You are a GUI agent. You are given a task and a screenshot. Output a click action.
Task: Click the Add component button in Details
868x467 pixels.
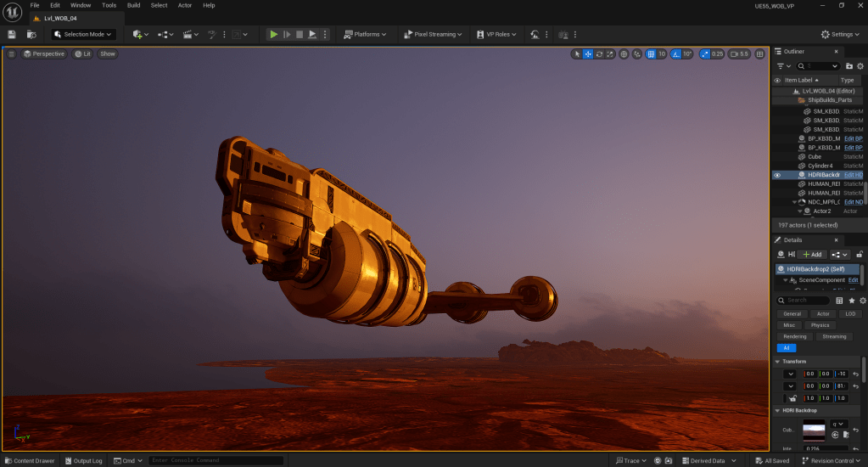812,254
